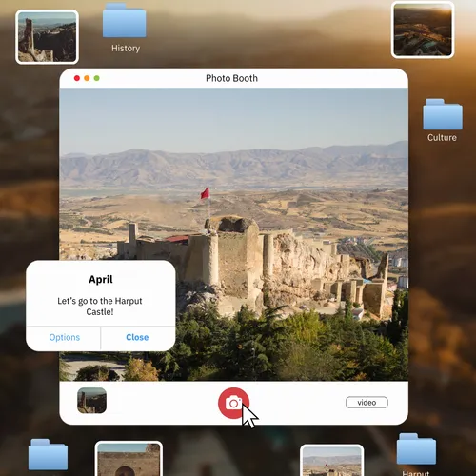Open the Harput folder
Image resolution: width=476 pixels, height=476 pixels.
416,448
